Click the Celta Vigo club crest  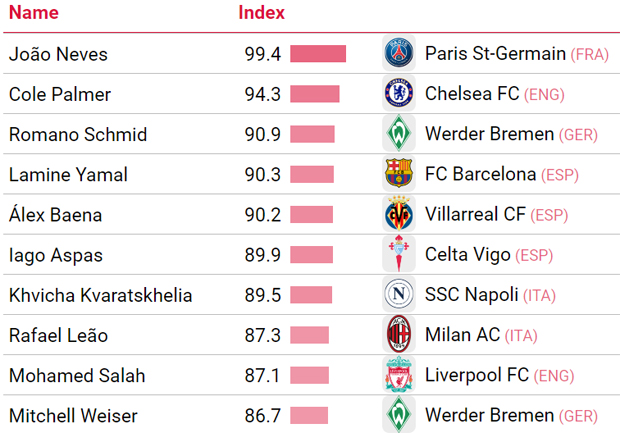399,254
